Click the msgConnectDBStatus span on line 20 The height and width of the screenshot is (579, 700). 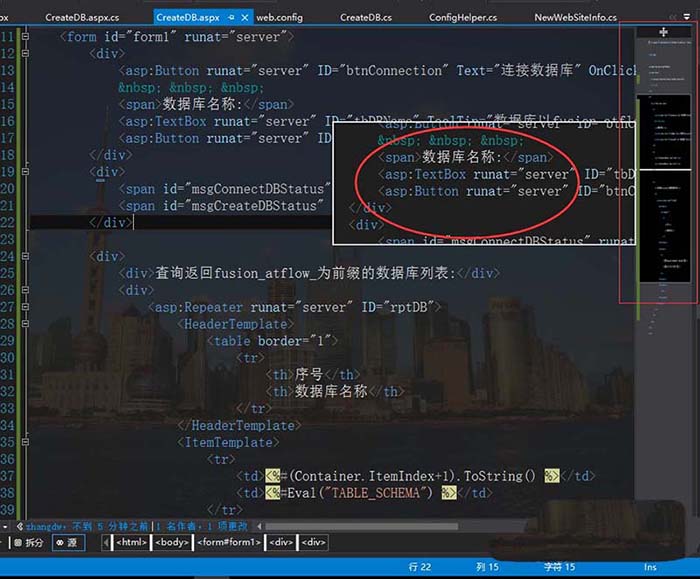pyautogui.click(x=225, y=189)
